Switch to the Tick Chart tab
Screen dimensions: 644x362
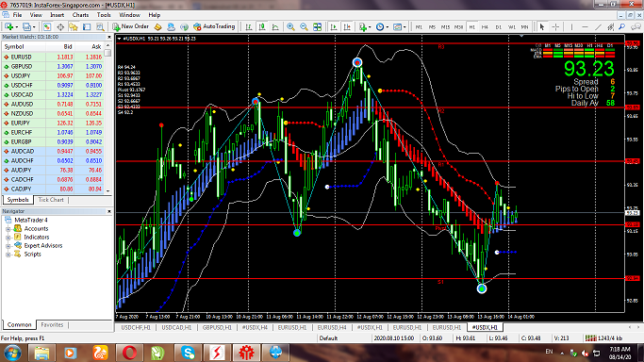51,200
